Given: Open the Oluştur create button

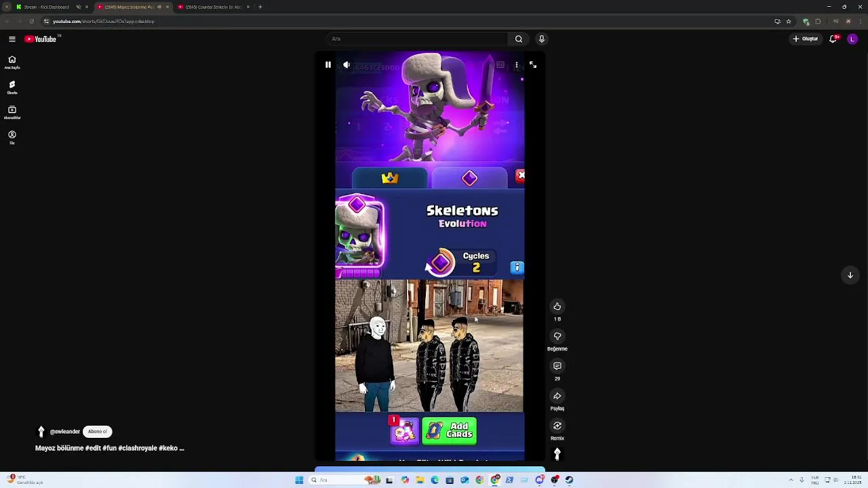Looking at the screenshot, I should coord(806,39).
